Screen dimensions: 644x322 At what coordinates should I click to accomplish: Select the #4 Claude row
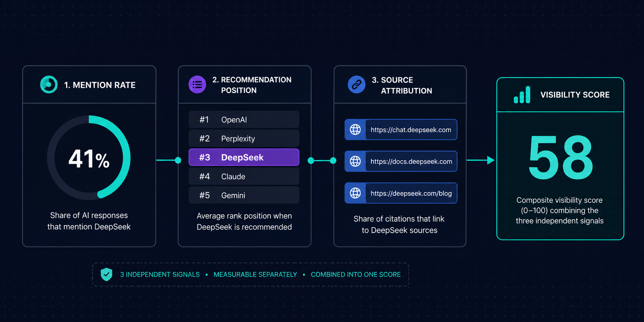[244, 176]
